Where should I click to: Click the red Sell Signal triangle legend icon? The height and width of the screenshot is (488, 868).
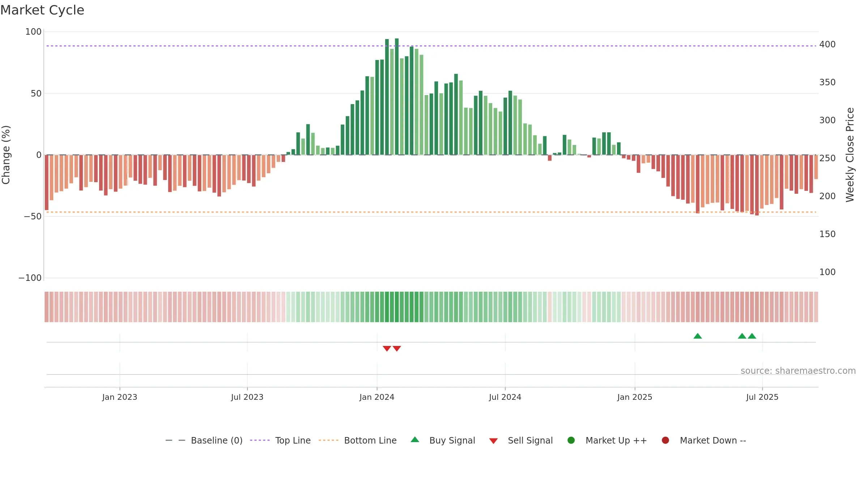493,441
